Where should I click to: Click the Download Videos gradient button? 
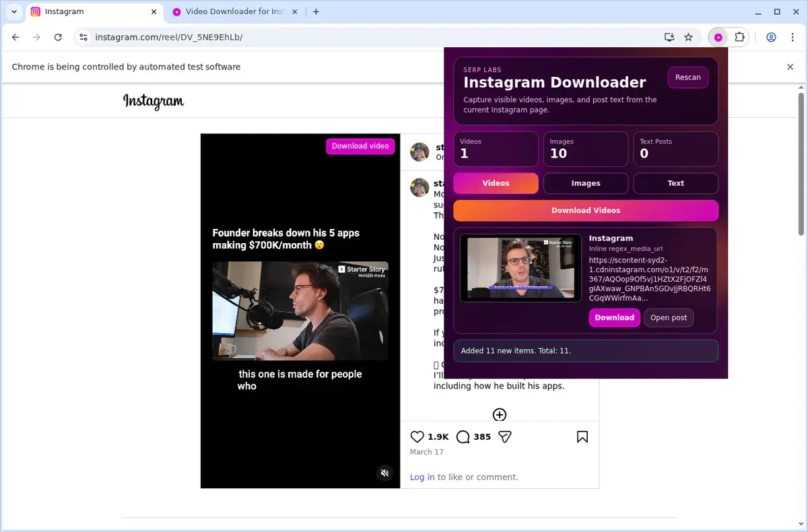coord(586,210)
